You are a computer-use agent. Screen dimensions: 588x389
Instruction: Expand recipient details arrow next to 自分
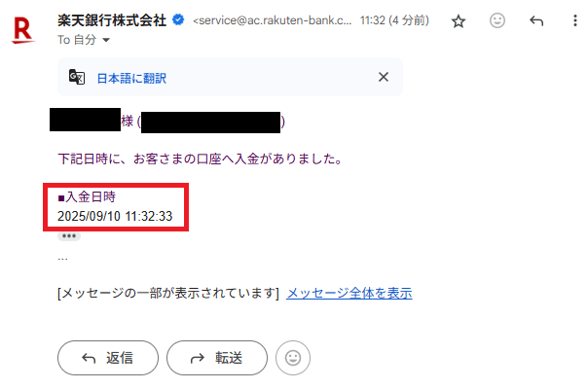106,40
